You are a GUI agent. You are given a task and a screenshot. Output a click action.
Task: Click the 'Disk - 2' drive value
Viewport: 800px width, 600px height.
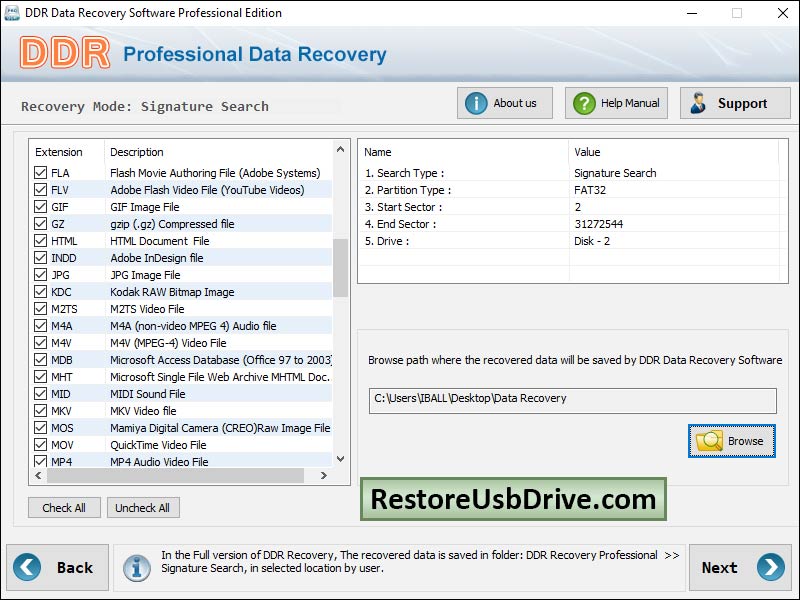pyautogui.click(x=592, y=241)
